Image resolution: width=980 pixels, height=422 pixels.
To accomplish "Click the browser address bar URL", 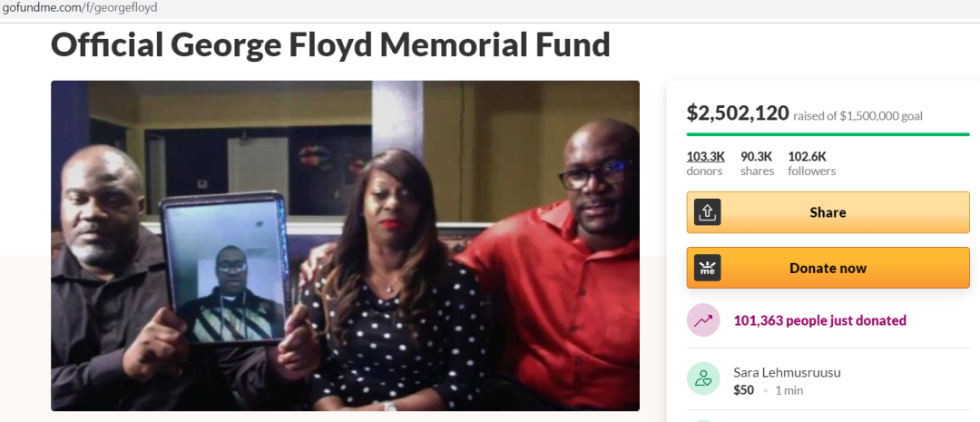I will coord(80,8).
